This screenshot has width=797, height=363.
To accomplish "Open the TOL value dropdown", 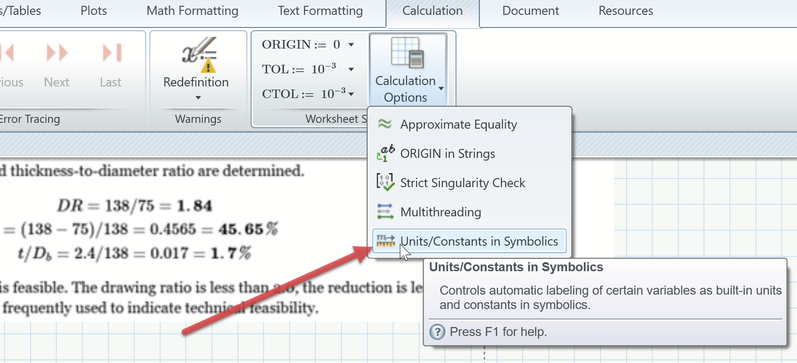I will tap(351, 69).
